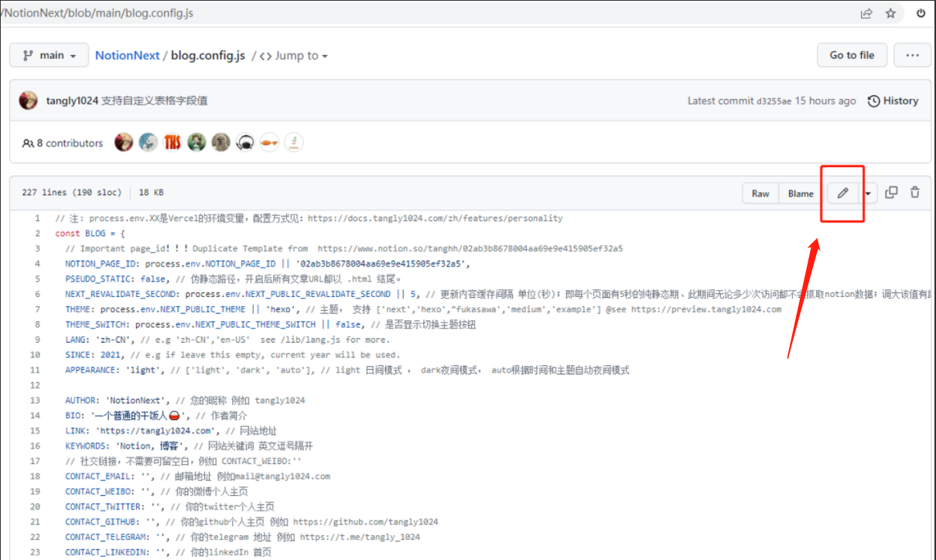Open the commit History link
Viewport: 936px width, 560px height.
893,101
